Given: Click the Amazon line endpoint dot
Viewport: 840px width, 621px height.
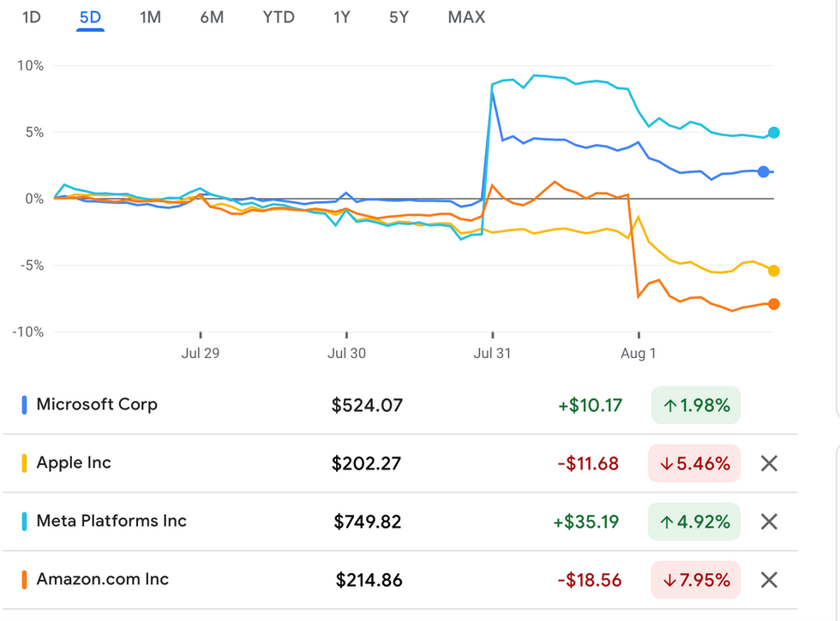Looking at the screenshot, I should point(774,304).
